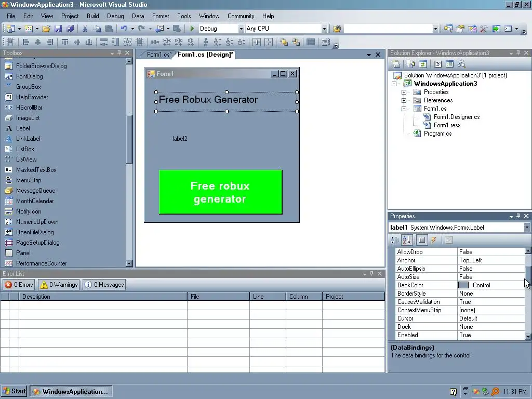Toggle auto-hide pin on Properties panel

click(518, 216)
